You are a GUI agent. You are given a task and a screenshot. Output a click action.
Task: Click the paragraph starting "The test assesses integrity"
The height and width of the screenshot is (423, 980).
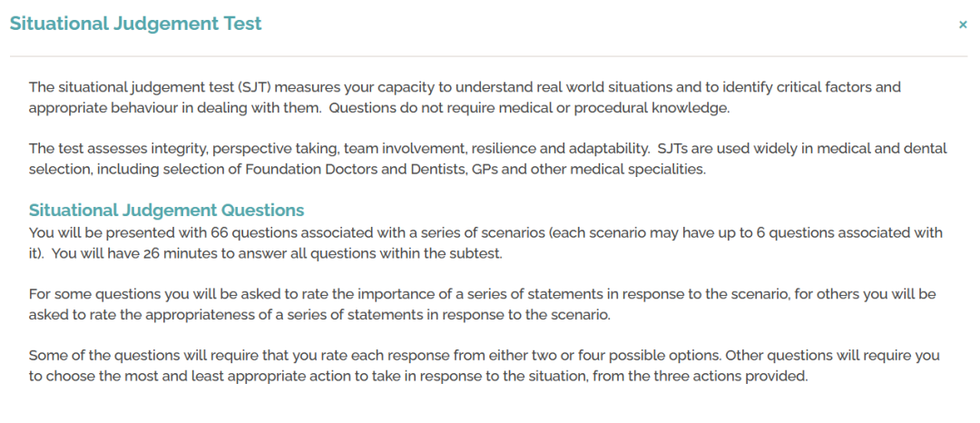pyautogui.click(x=487, y=160)
